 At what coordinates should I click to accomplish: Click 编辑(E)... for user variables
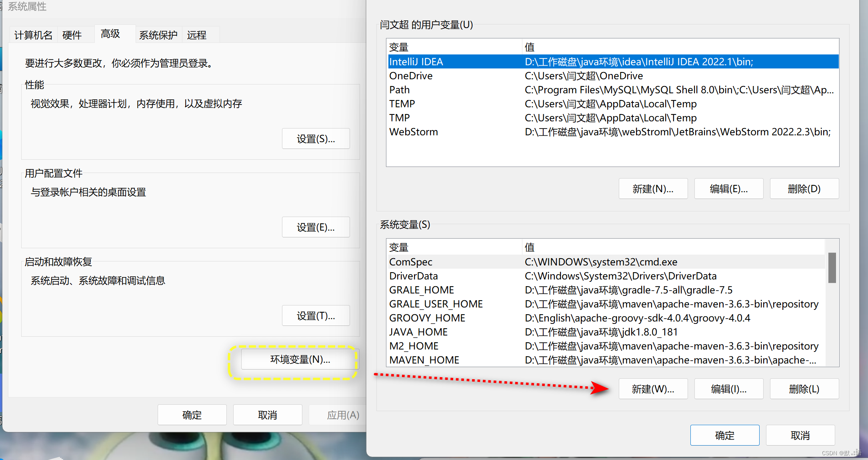tap(728, 189)
